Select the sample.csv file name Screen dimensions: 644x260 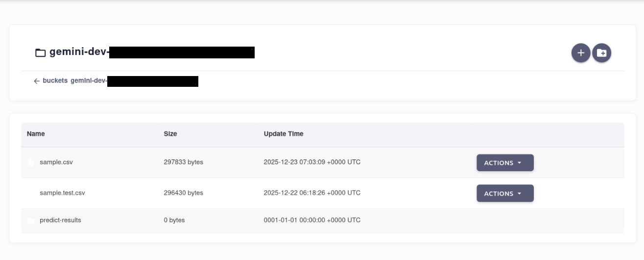point(56,162)
